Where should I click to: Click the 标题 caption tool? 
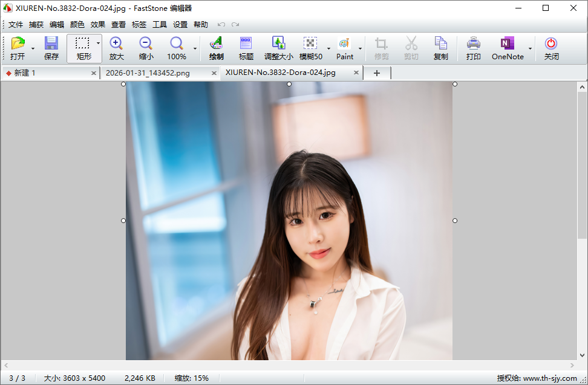(246, 48)
